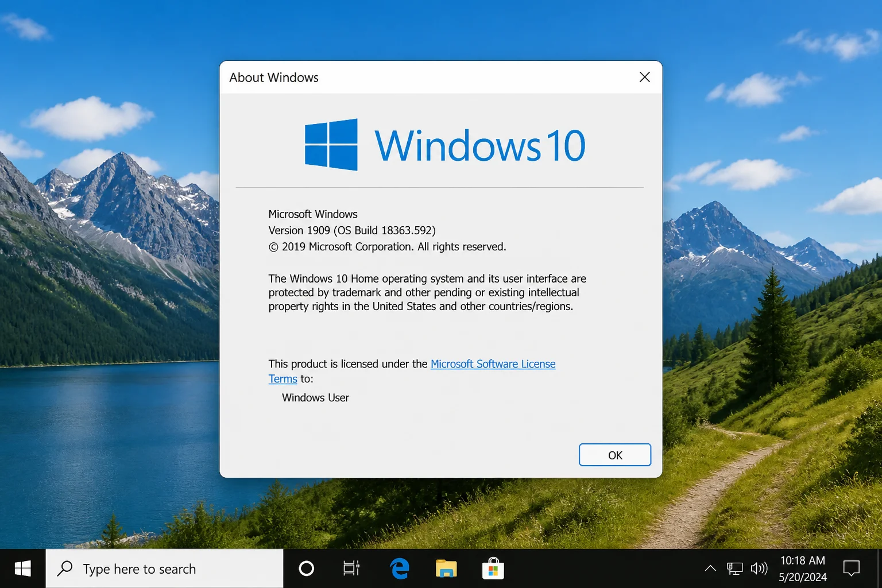
Task: Click the 'About Windows' title bar text
Action: point(274,78)
